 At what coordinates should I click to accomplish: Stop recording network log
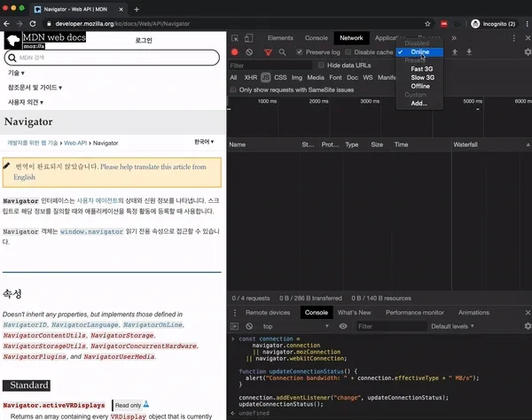[235, 52]
